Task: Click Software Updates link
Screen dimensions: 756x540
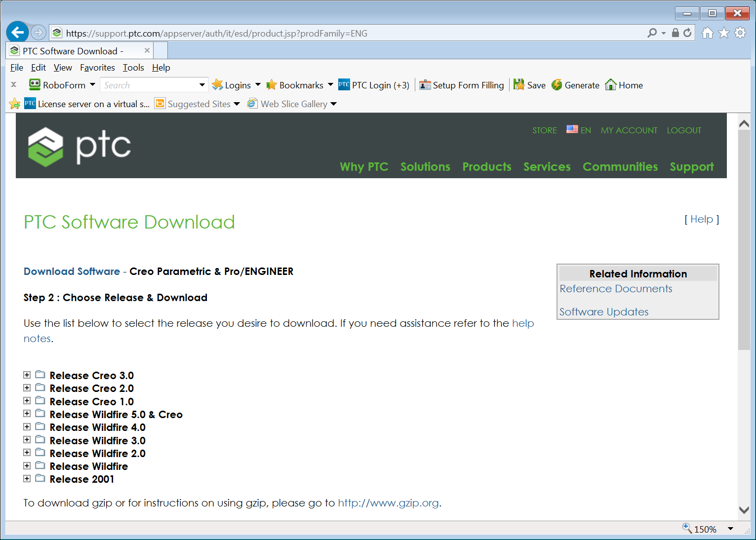Action: pyautogui.click(x=604, y=312)
